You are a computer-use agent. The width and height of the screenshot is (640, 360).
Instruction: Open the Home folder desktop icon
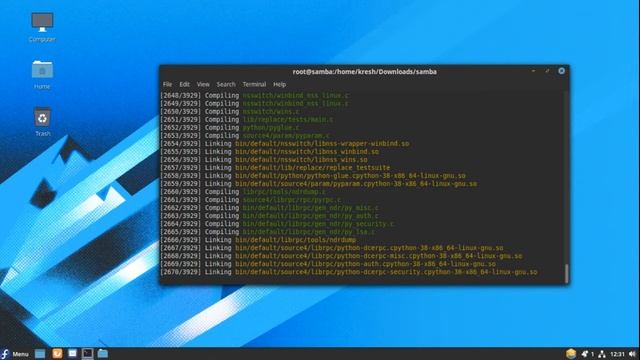42,74
